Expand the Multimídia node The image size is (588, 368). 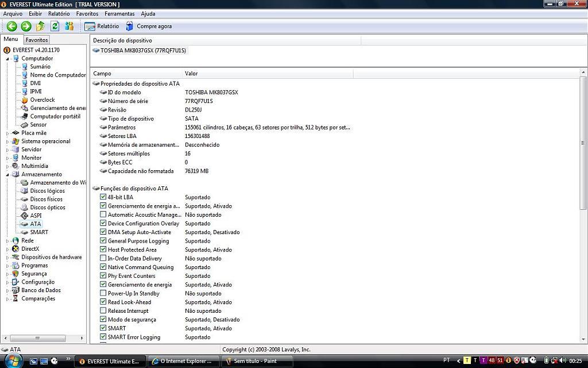(x=7, y=166)
